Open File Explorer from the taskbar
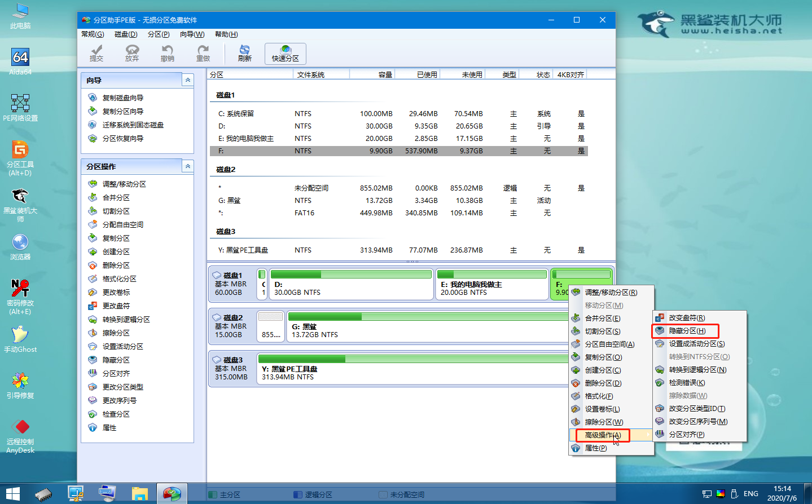The width and height of the screenshot is (812, 504). [x=139, y=494]
